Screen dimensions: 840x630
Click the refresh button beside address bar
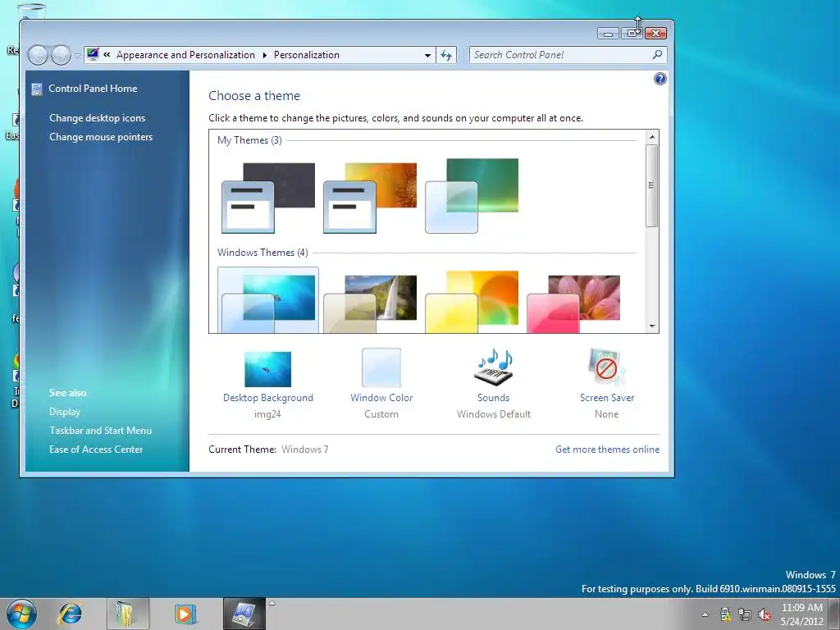tap(446, 55)
